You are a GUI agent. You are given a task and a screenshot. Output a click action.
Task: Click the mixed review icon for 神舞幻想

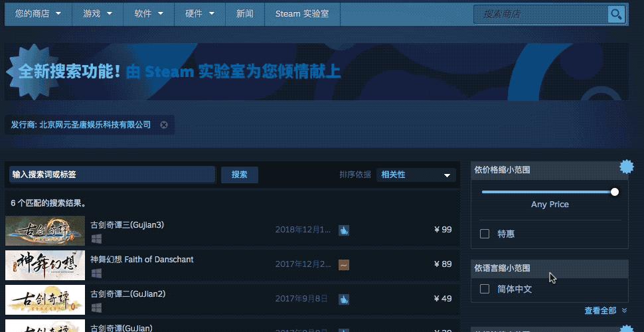[x=344, y=265]
